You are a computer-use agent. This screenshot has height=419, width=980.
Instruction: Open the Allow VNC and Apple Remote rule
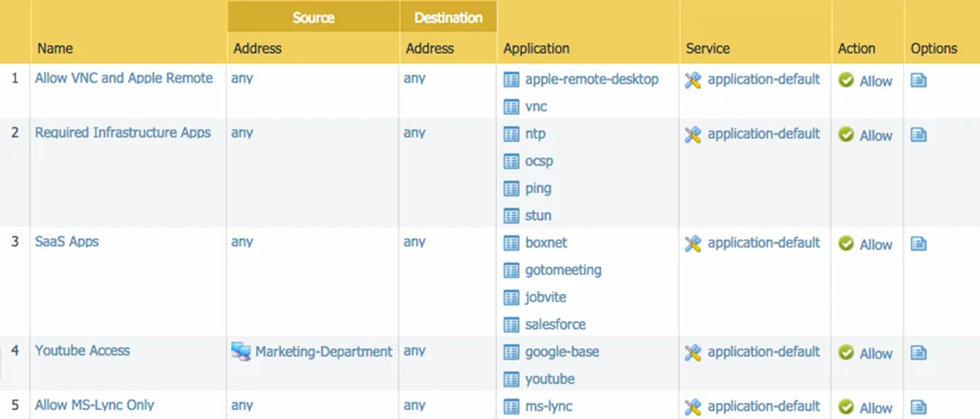point(124,78)
